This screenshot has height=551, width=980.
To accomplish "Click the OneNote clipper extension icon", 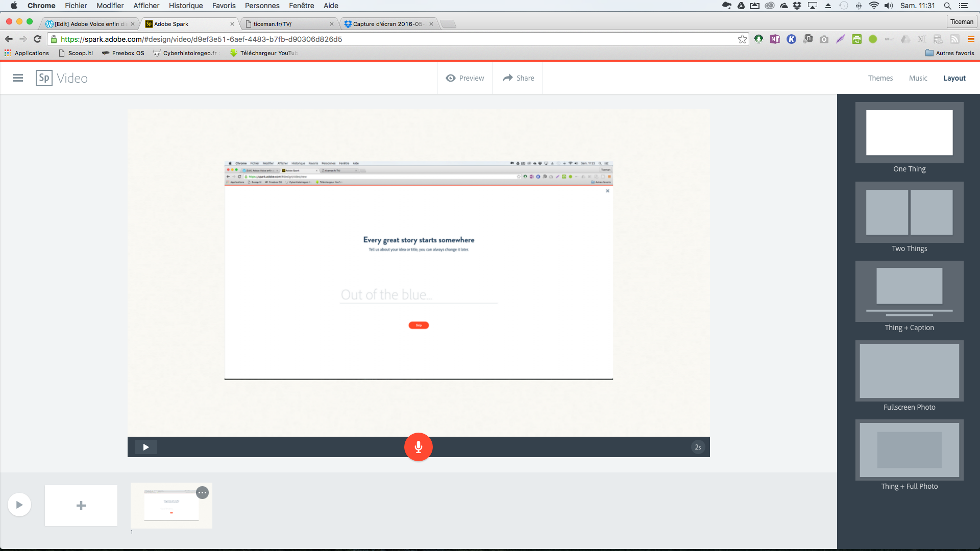I will tap(775, 39).
